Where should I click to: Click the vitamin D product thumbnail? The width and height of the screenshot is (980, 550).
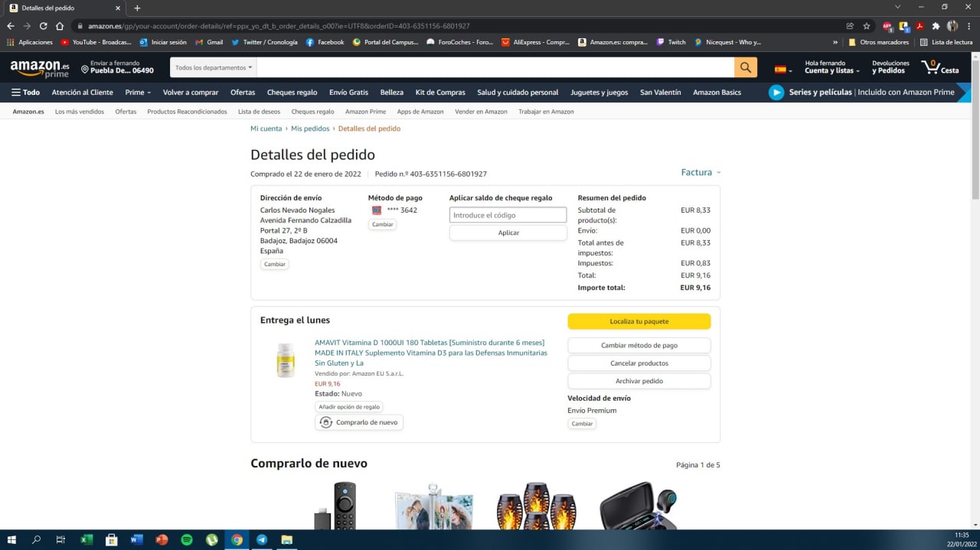click(286, 360)
